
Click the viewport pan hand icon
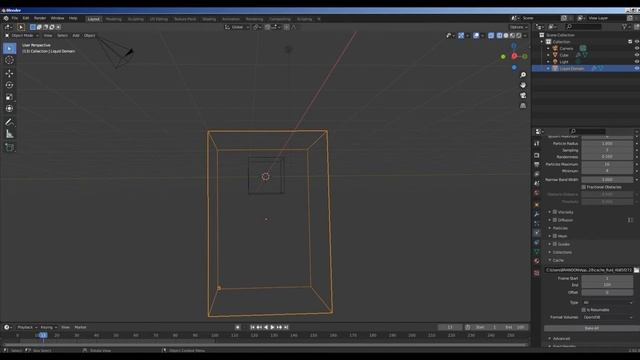[x=523, y=85]
